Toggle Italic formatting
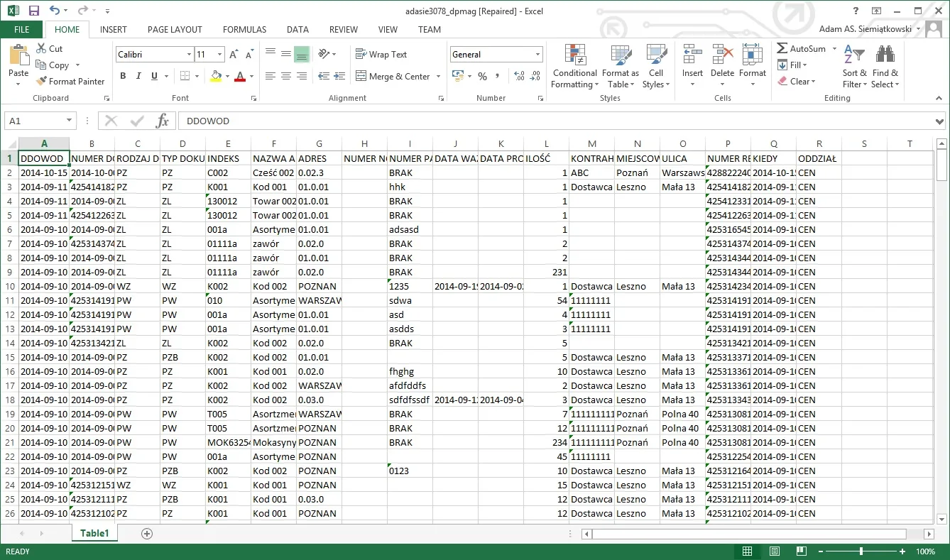The height and width of the screenshot is (560, 950). coord(138,76)
